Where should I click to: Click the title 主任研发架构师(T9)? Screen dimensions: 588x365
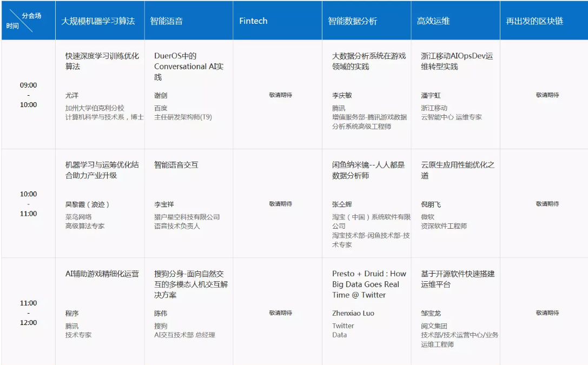[183, 117]
